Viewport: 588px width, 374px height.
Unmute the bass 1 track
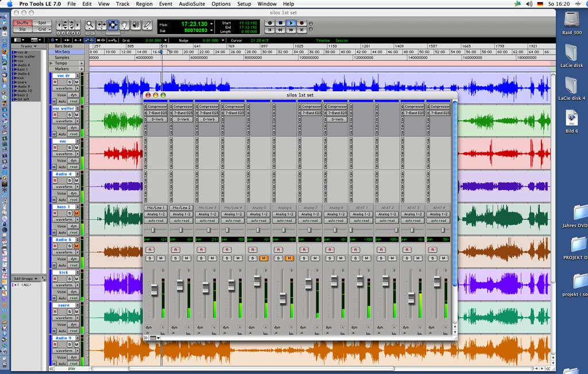[x=76, y=213]
